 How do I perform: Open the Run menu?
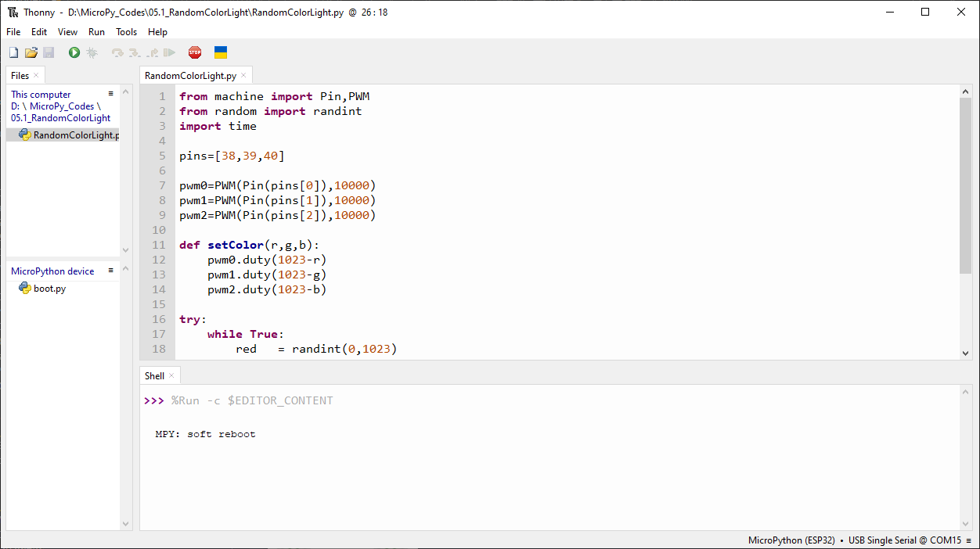pos(96,32)
